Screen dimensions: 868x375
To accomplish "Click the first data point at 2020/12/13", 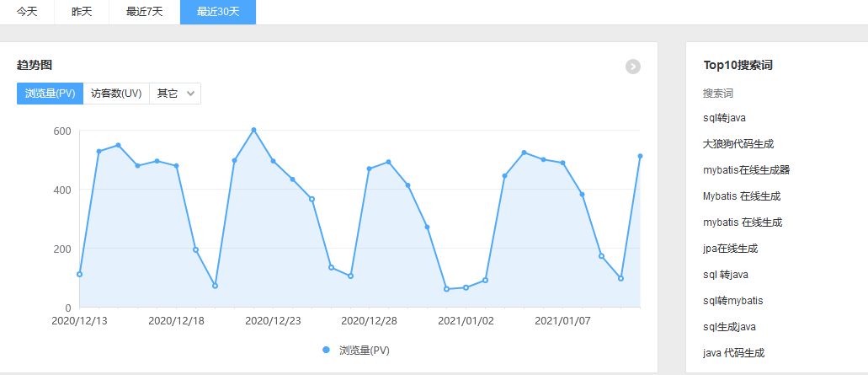I will (79, 274).
